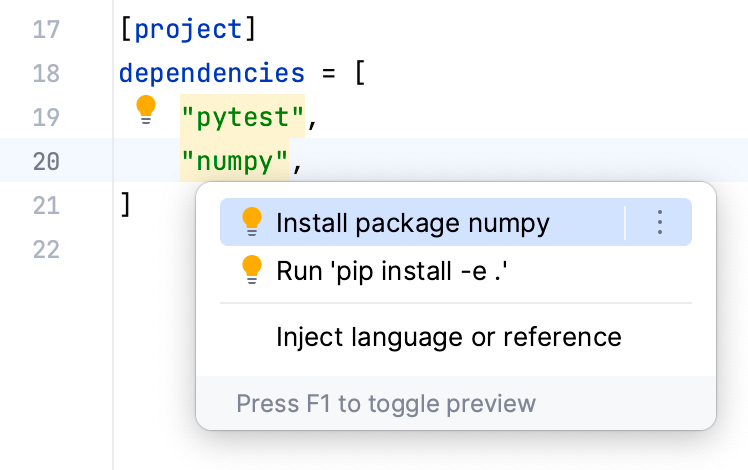Click line number 21 in the gutter

coord(46,205)
